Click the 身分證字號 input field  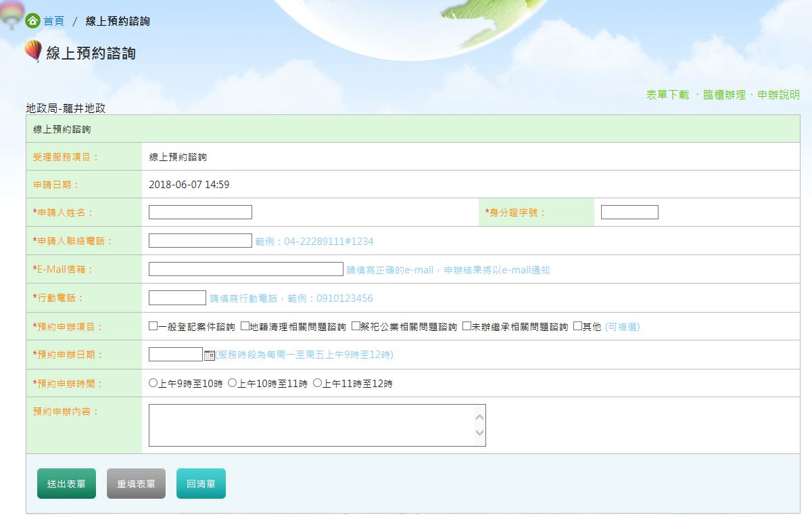click(629, 212)
